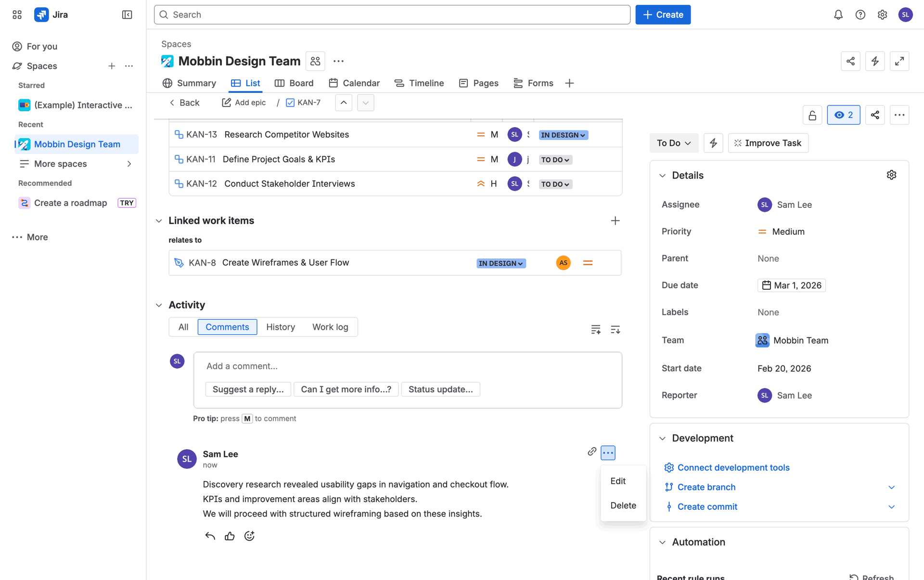
Task: Click Suggest a reply quick comment
Action: (x=248, y=389)
